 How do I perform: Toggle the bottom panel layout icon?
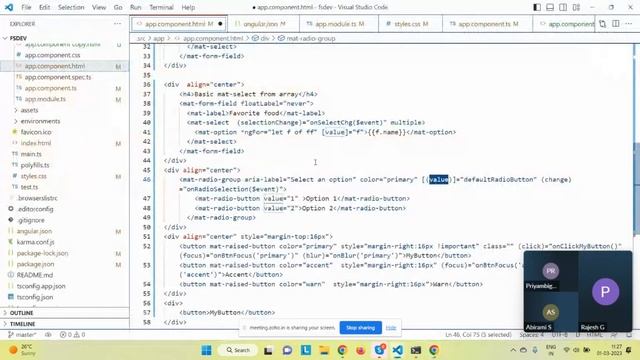pyautogui.click(x=550, y=7)
